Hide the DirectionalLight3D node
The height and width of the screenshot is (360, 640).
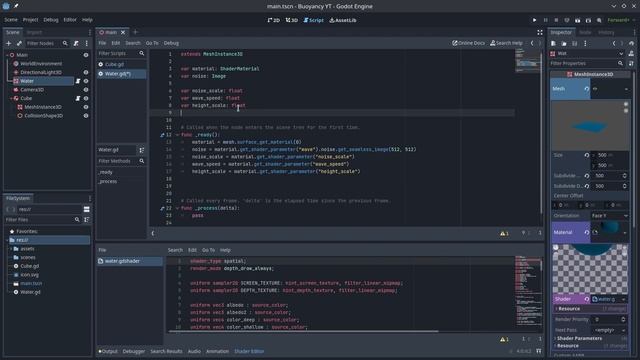(x=86, y=72)
